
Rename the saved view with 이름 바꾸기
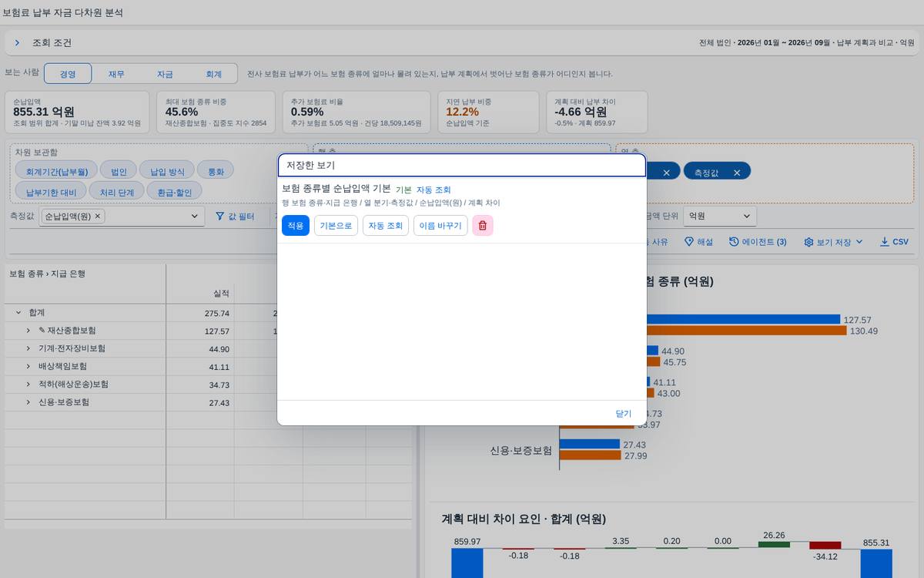point(440,225)
